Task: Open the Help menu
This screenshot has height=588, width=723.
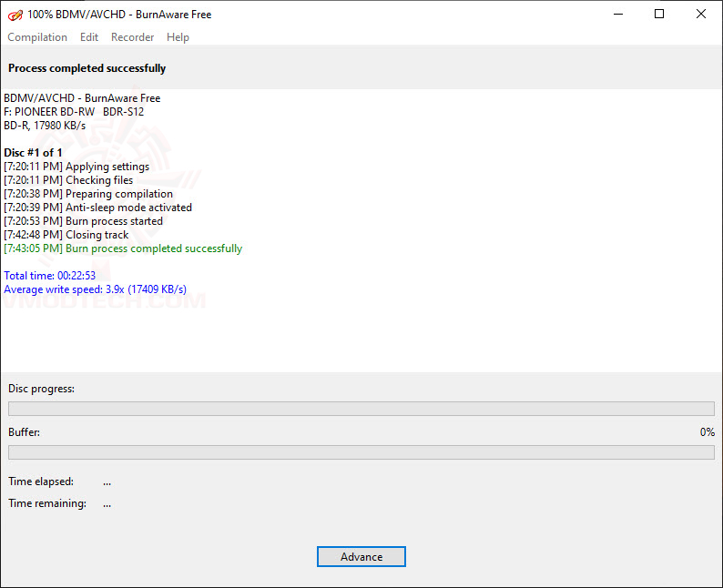Action: (178, 37)
